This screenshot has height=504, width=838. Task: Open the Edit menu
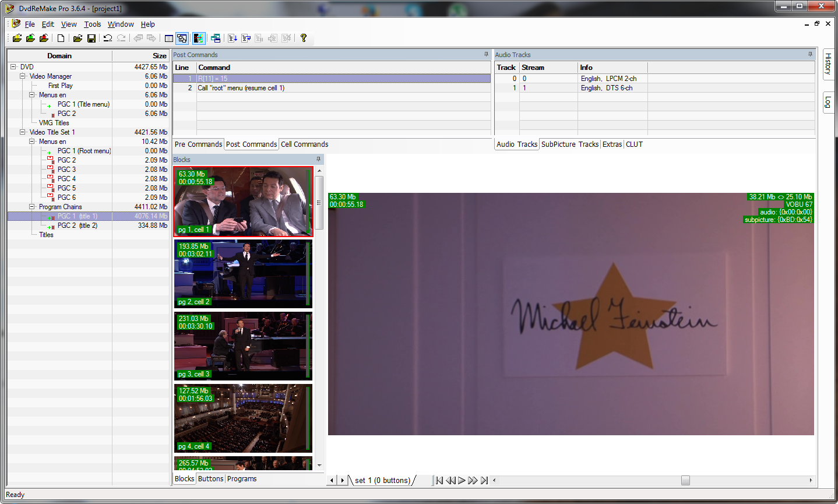tap(48, 24)
